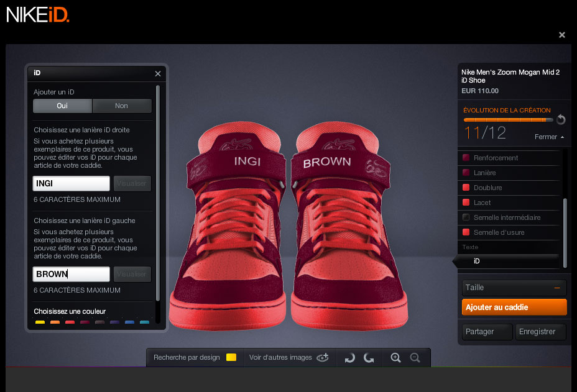
Task: Select the Doublure option in the list
Action: (487, 188)
